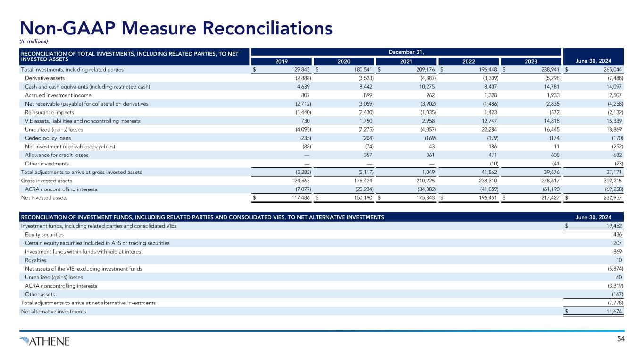
Task: Click the 2023 column header
Action: pos(530,61)
